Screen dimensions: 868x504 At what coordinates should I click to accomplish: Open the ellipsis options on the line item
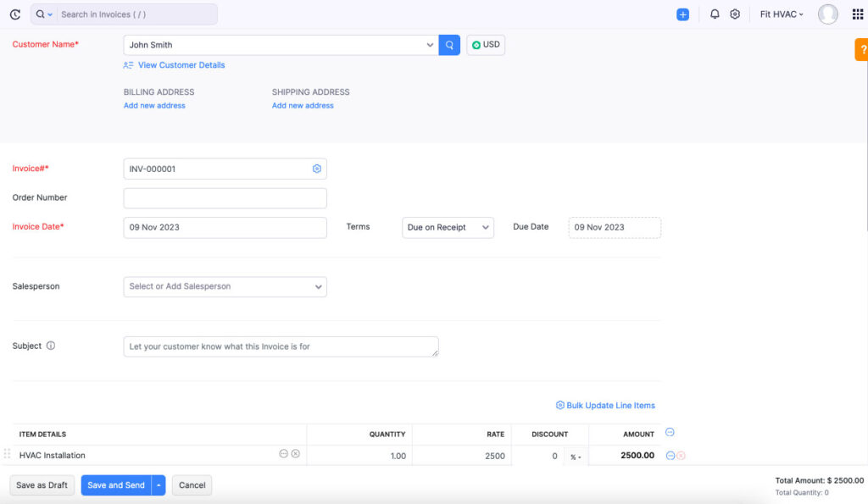tap(284, 454)
